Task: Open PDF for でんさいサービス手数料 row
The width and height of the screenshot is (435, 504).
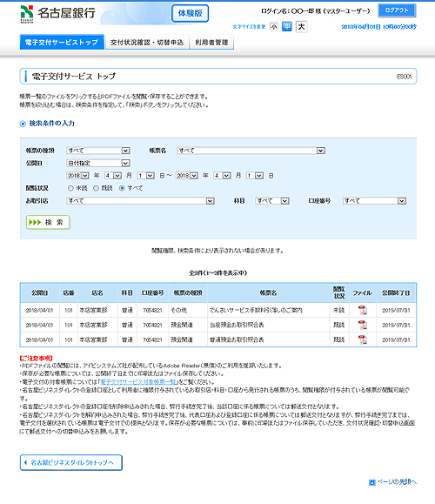Action: (363, 310)
